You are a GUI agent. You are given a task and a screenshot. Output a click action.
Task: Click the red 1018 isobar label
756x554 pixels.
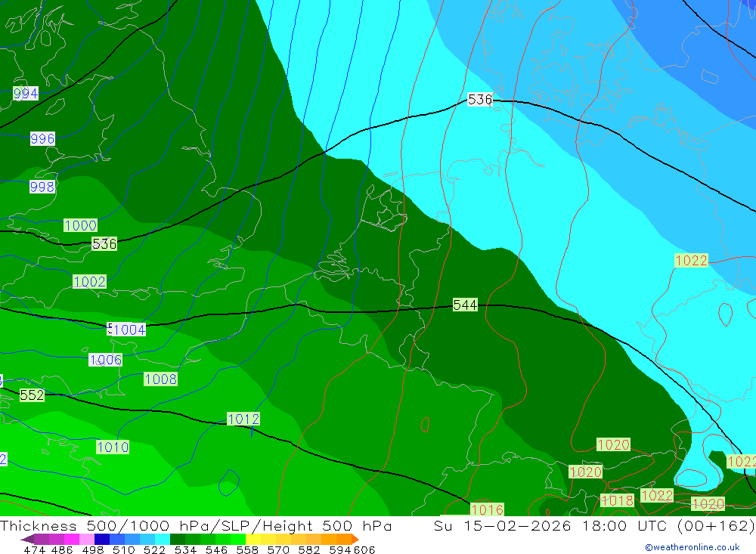[x=617, y=500]
